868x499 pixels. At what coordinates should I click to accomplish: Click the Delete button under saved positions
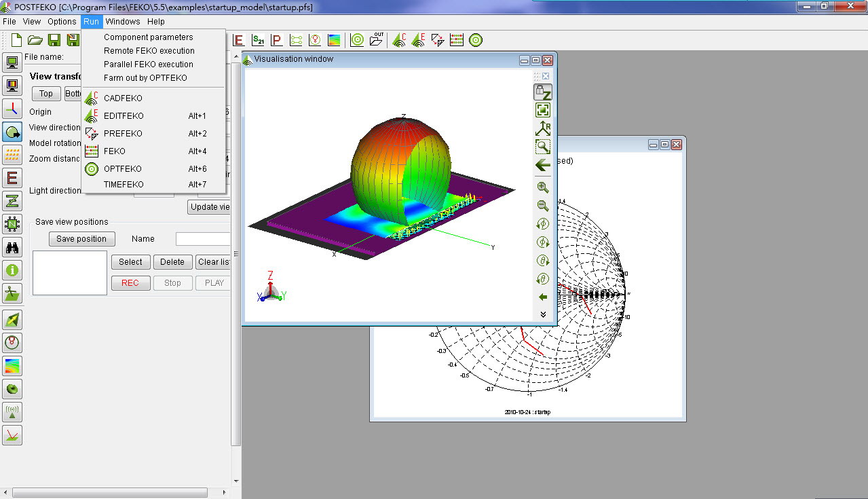pyautogui.click(x=172, y=262)
